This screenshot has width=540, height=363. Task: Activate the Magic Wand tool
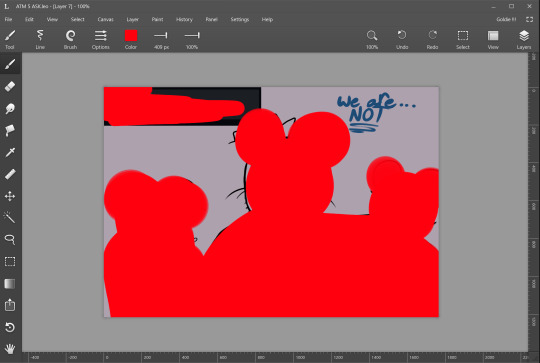10,217
